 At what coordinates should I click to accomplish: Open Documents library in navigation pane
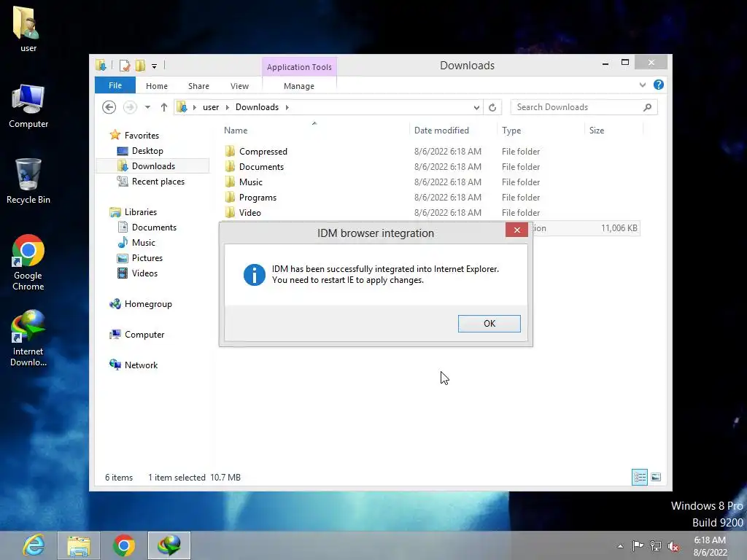pos(154,227)
